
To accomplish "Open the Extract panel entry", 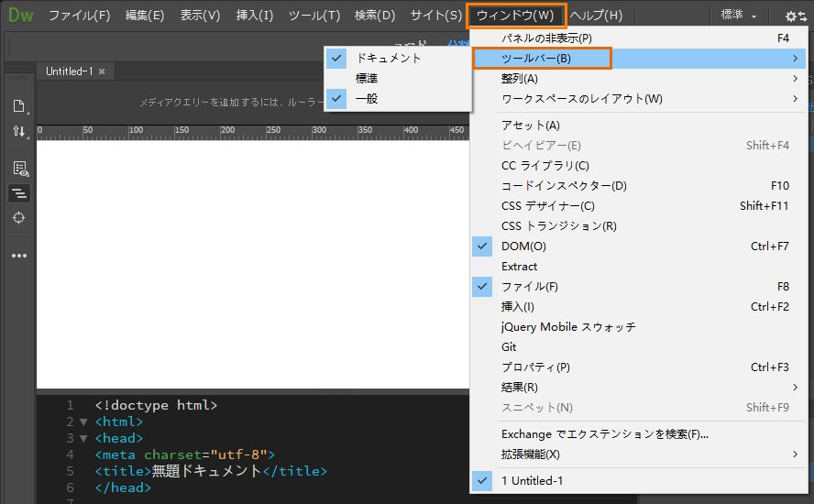I will click(639, 267).
